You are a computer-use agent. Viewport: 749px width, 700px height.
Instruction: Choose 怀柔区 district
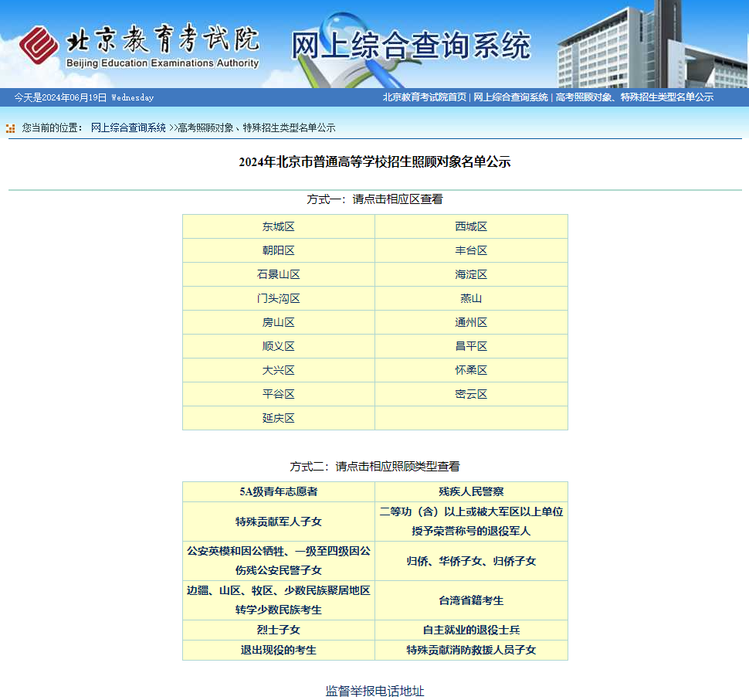pyautogui.click(x=471, y=370)
